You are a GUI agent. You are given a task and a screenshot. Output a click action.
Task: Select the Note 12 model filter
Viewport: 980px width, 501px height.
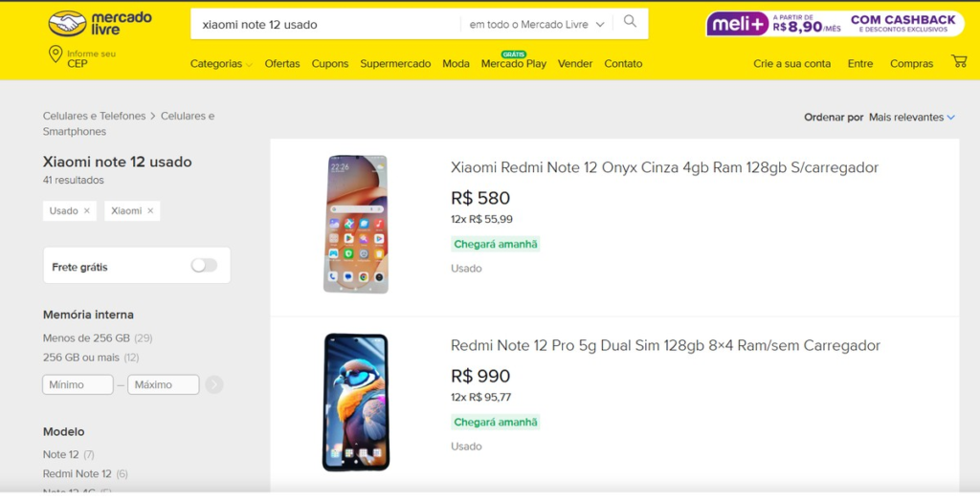[x=61, y=454]
